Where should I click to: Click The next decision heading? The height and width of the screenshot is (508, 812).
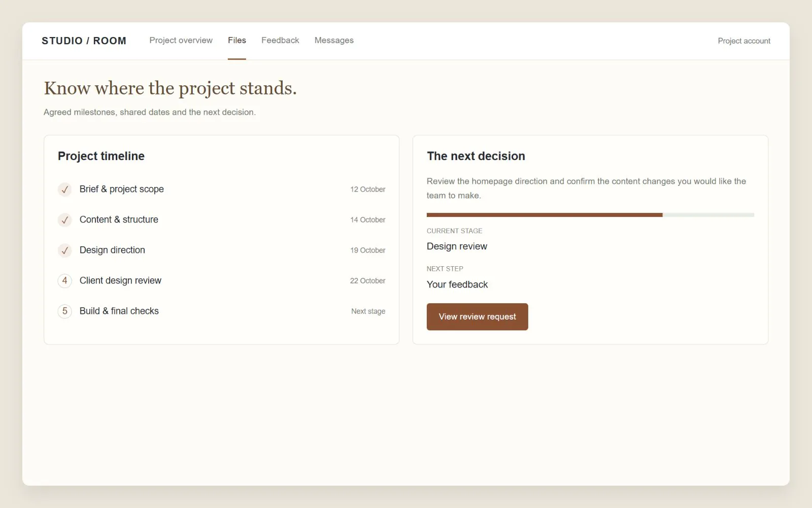[x=476, y=156]
